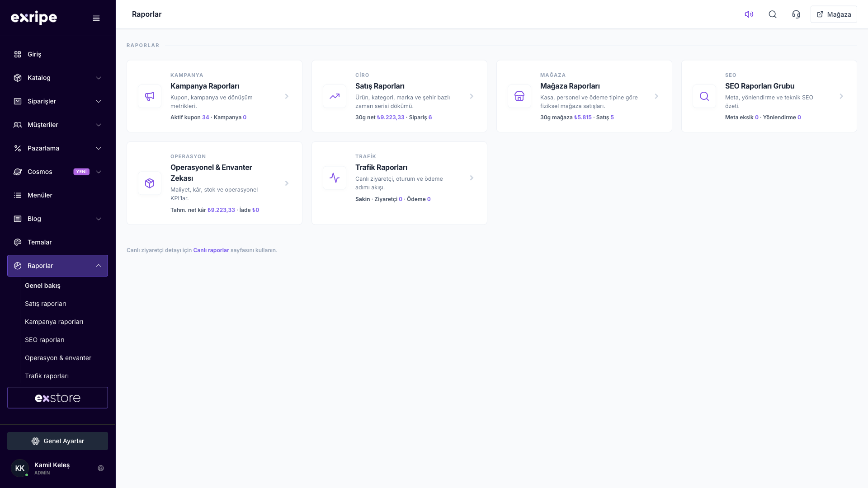The width and height of the screenshot is (868, 488).
Task: Expand the Katalog menu chevron
Action: (x=99, y=78)
